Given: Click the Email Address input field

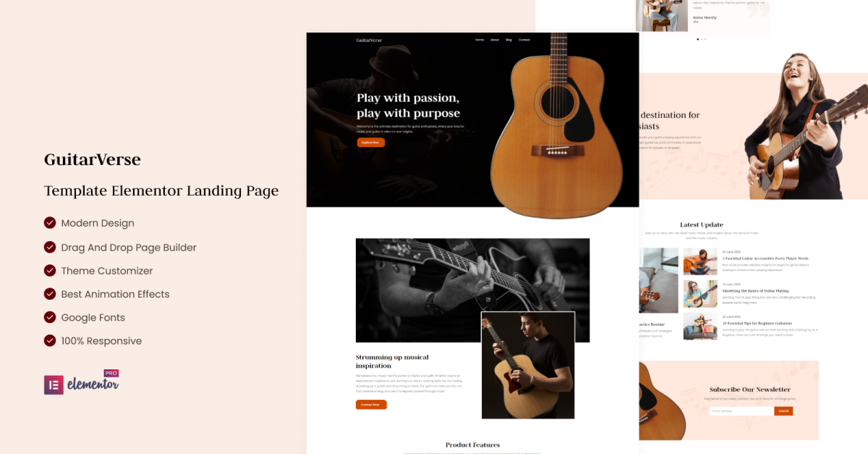Looking at the screenshot, I should click(x=741, y=411).
